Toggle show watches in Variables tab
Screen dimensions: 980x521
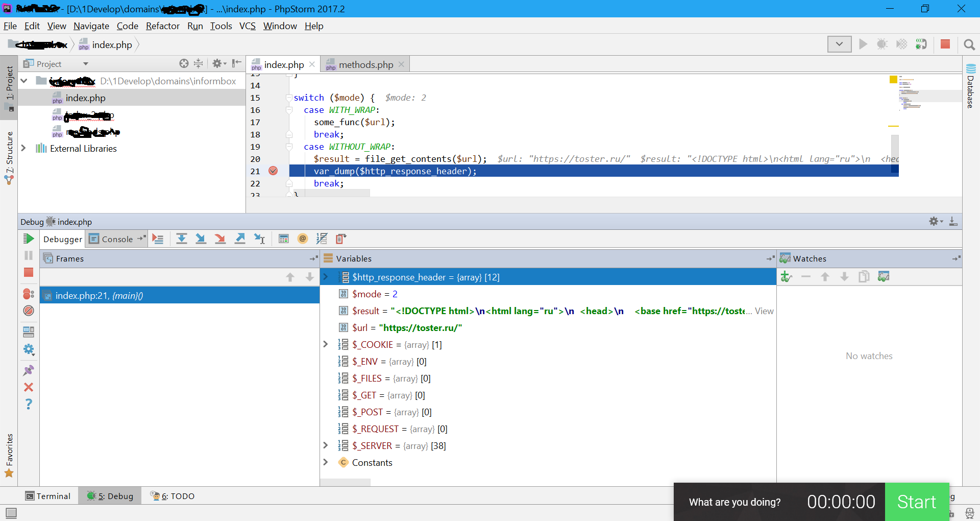(x=884, y=277)
